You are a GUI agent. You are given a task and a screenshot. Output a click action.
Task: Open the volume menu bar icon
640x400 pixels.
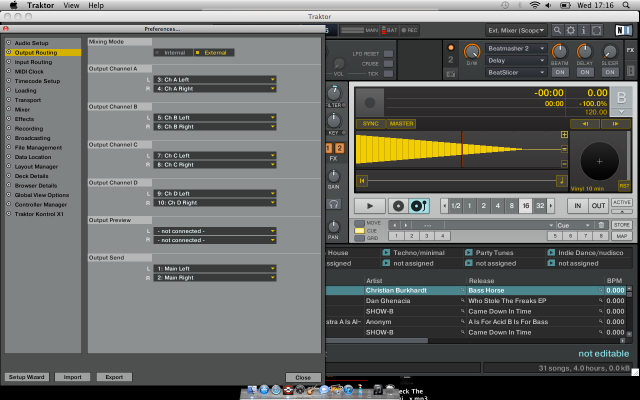(x=548, y=5)
